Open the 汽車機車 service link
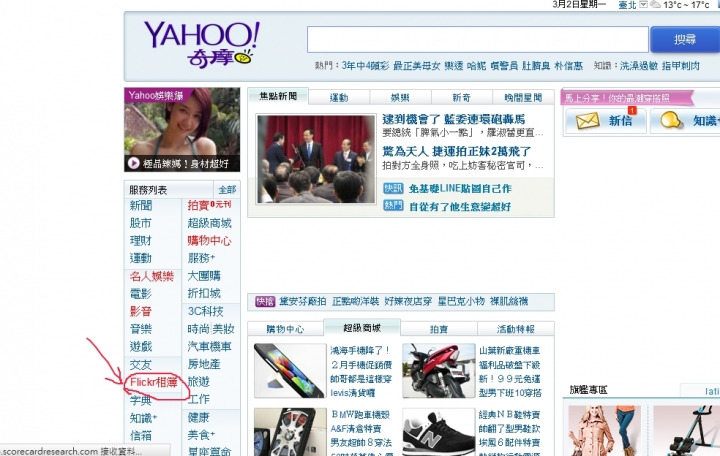720x456 pixels. click(209, 346)
